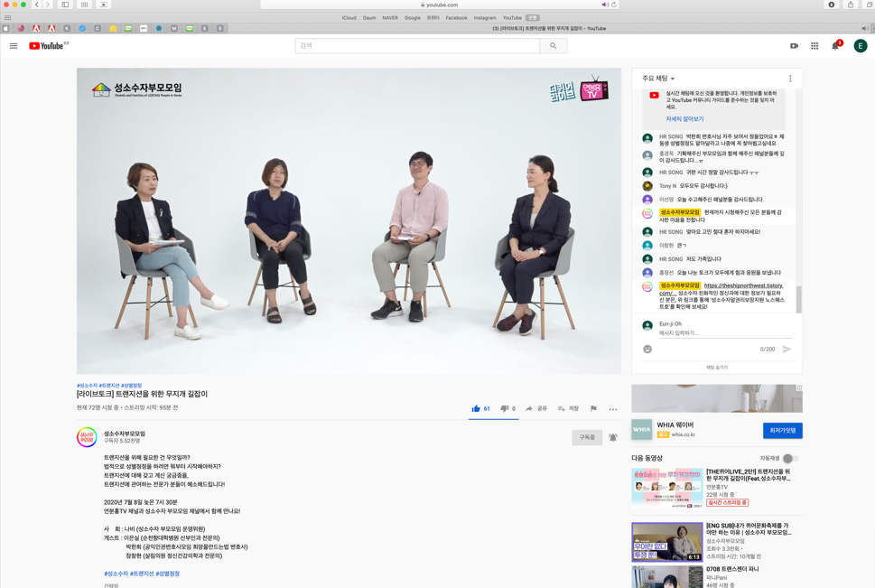Report the video with flag icon
Viewport: 875px width, 588px height.
(x=593, y=409)
